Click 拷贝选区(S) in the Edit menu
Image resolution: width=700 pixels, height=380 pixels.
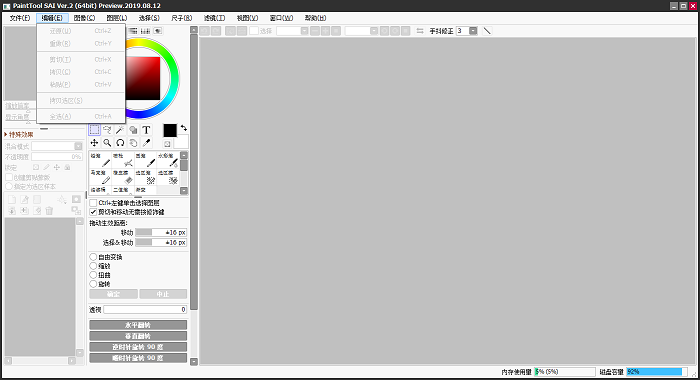tap(81, 100)
